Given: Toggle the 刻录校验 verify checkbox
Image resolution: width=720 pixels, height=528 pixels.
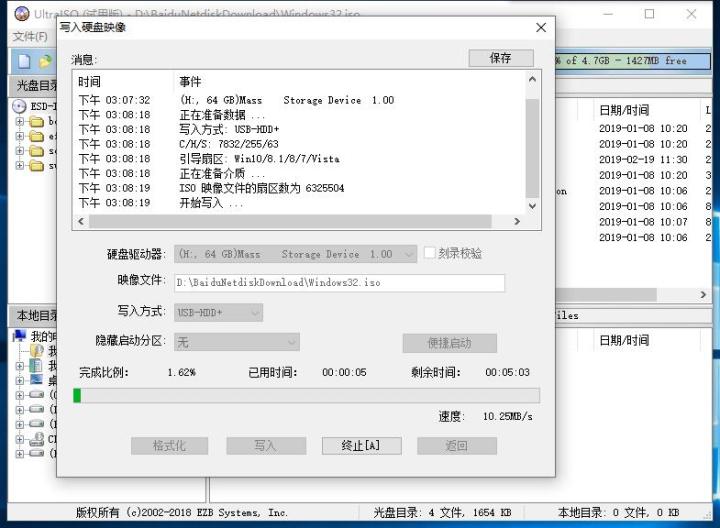Looking at the screenshot, I should pos(429,253).
